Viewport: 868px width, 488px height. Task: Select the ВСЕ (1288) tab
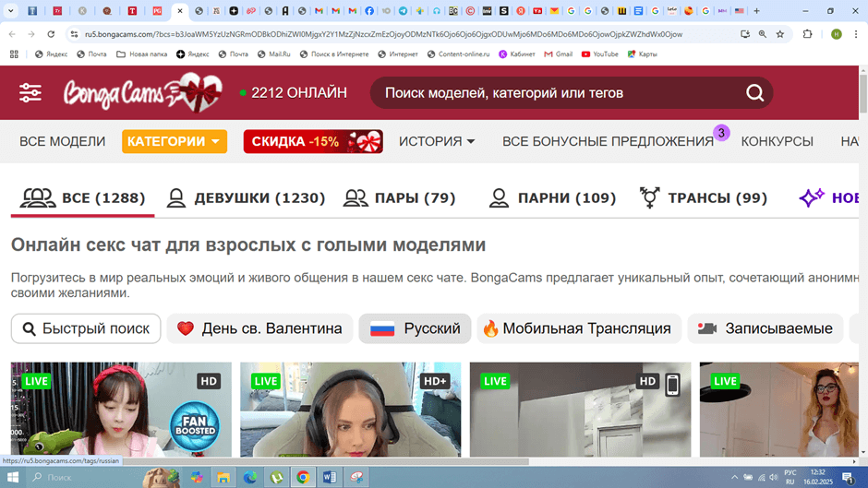[82, 198]
